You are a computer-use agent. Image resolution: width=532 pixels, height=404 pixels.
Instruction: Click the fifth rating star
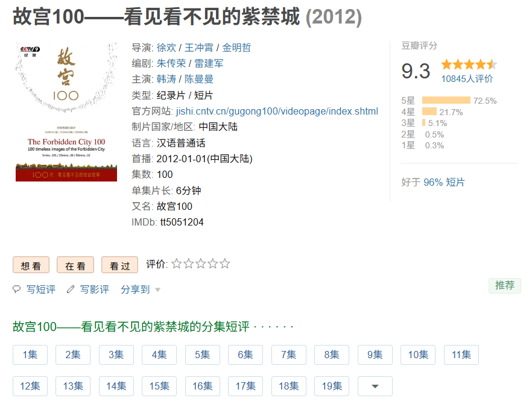(225, 264)
